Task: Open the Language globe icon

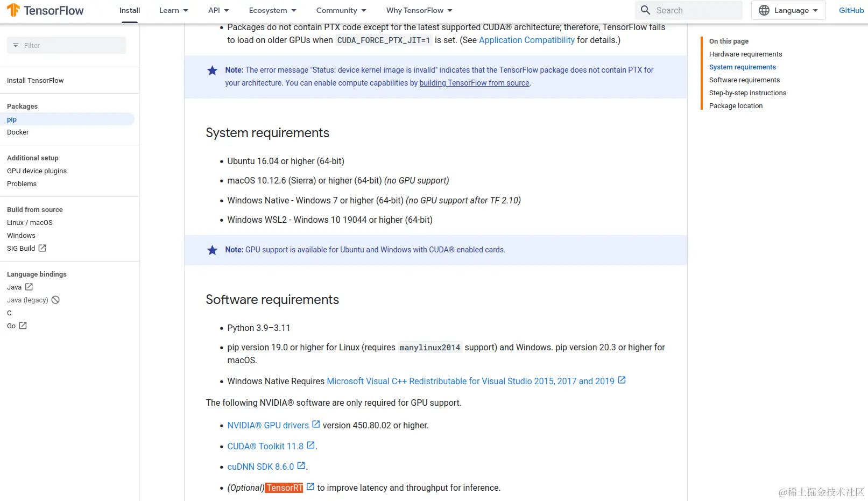Action: tap(764, 10)
